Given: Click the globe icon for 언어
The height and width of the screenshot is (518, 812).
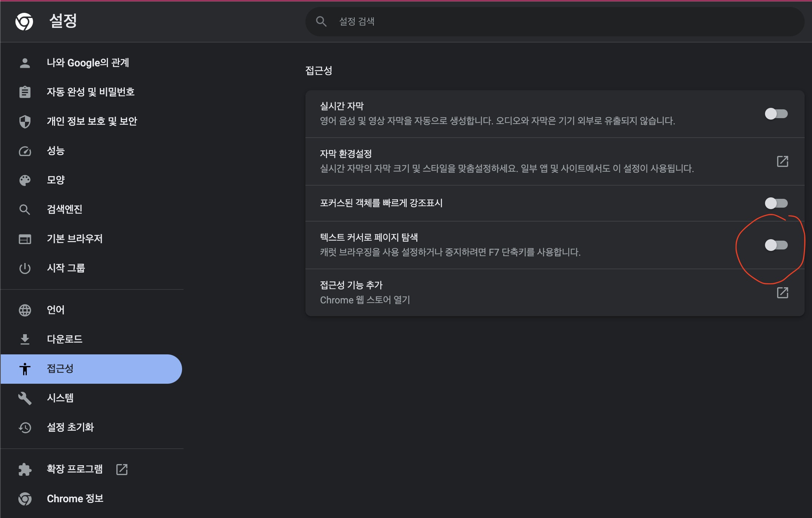Looking at the screenshot, I should (x=25, y=310).
